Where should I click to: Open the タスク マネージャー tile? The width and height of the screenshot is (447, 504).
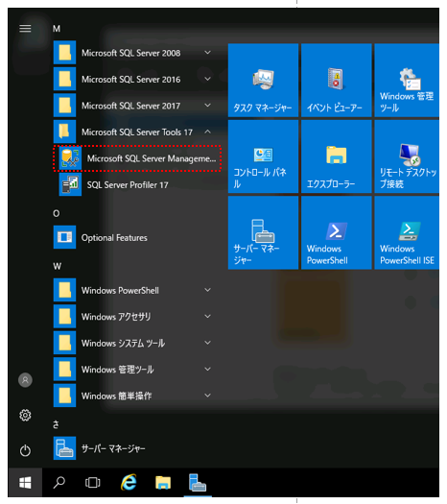[x=264, y=81]
